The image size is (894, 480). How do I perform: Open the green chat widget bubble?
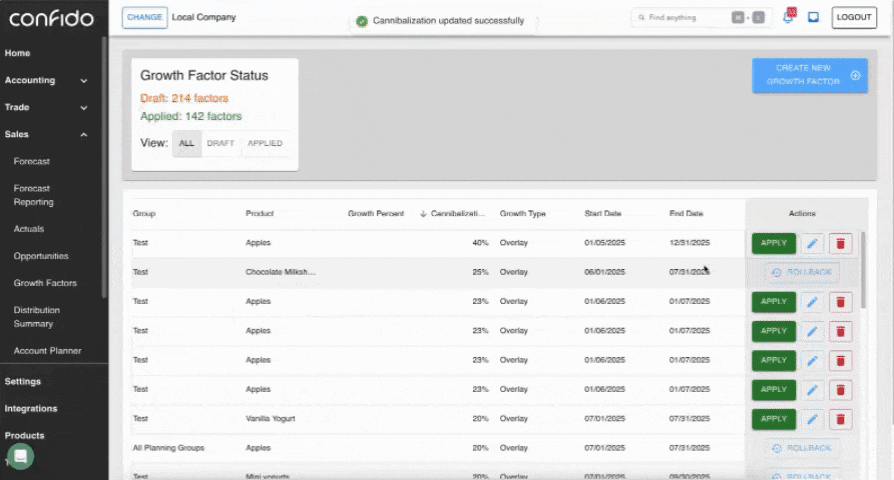point(20,456)
